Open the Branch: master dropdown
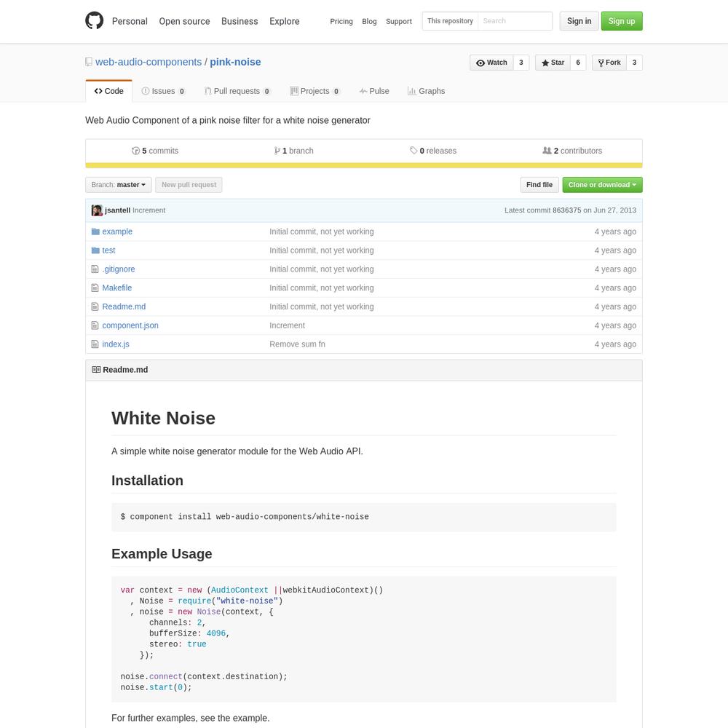Screen dimensions: 728x728 119,185
